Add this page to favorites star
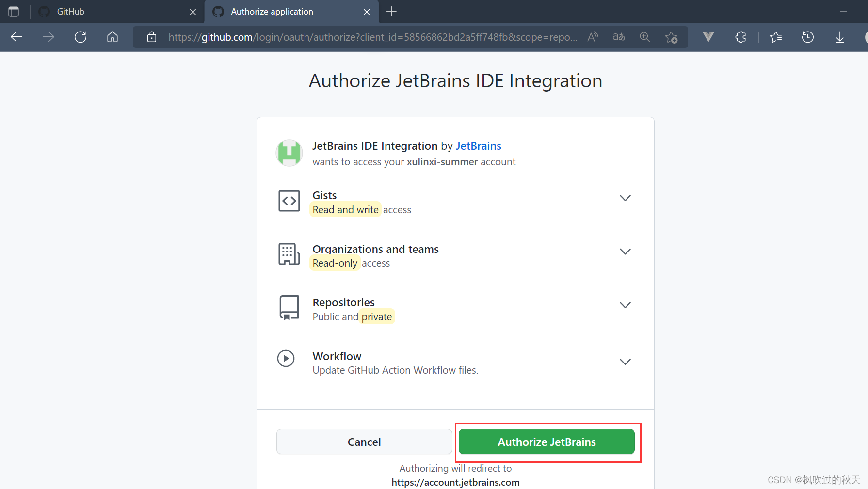868x489 pixels. coord(672,37)
